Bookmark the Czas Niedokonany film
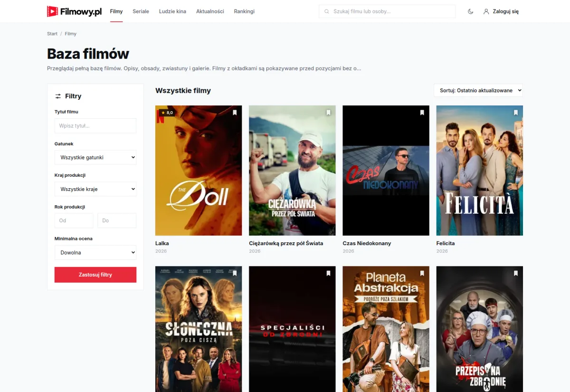Viewport: 570px width, 392px height. 422,113
